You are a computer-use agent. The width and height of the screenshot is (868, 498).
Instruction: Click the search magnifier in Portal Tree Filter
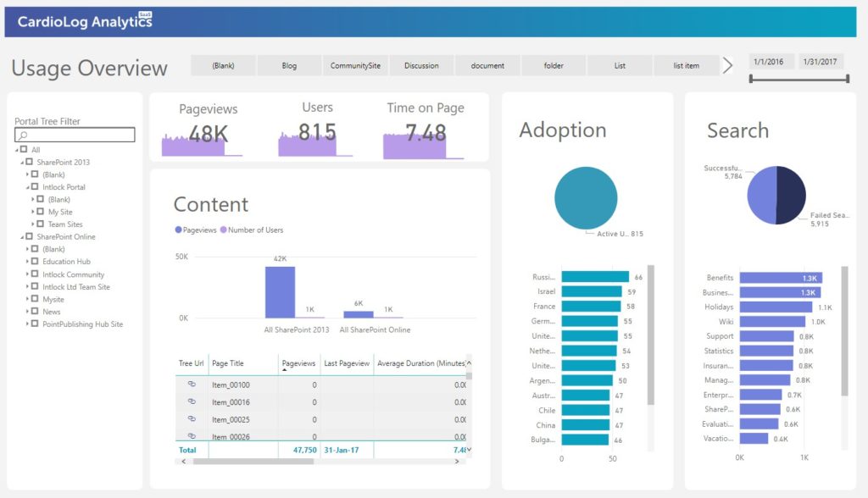coord(23,135)
